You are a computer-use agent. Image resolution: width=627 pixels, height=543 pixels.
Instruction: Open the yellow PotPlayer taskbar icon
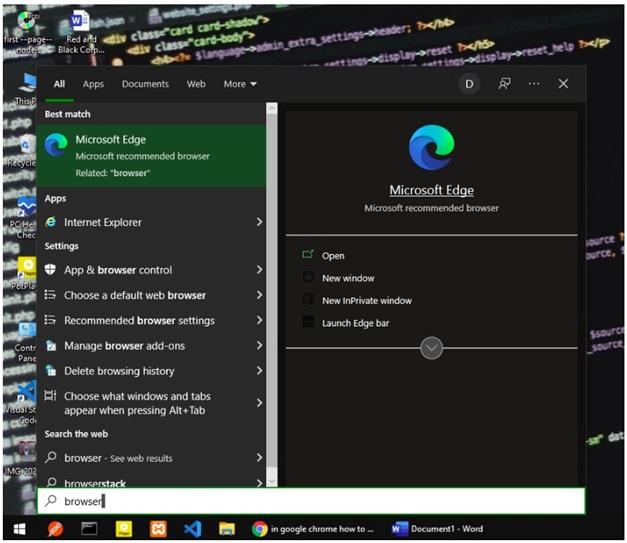pyautogui.click(x=124, y=529)
